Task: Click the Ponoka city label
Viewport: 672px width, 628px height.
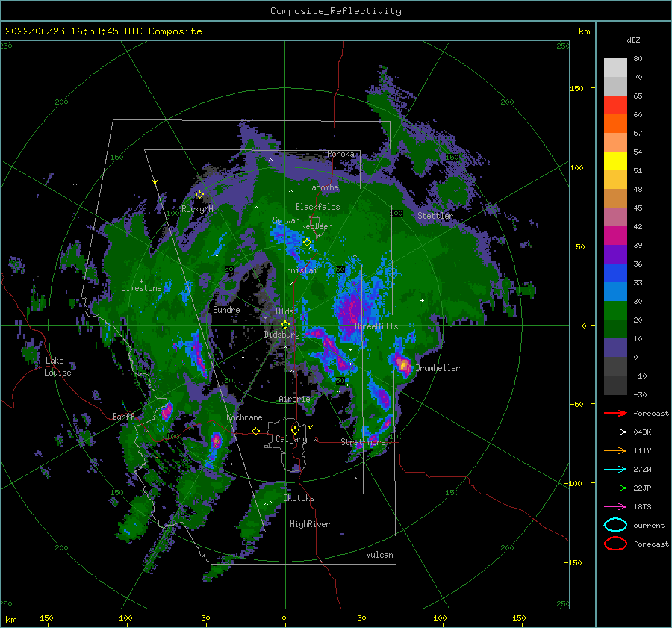Action: point(340,154)
